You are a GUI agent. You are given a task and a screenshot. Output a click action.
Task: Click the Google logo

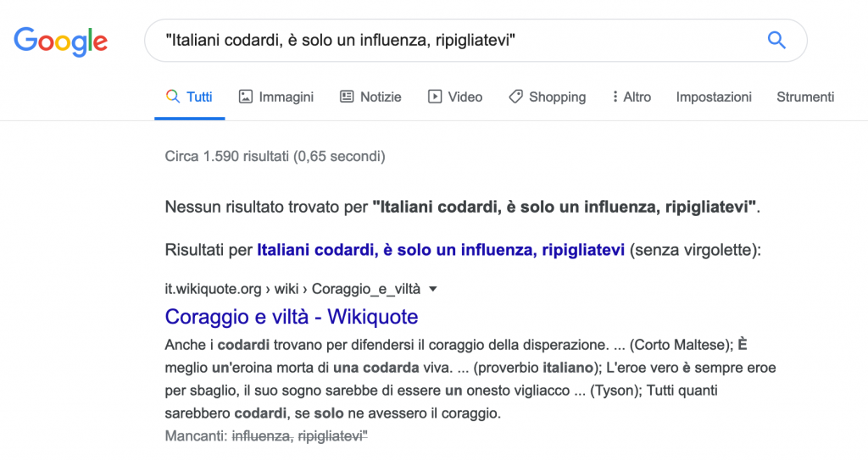pyautogui.click(x=61, y=41)
